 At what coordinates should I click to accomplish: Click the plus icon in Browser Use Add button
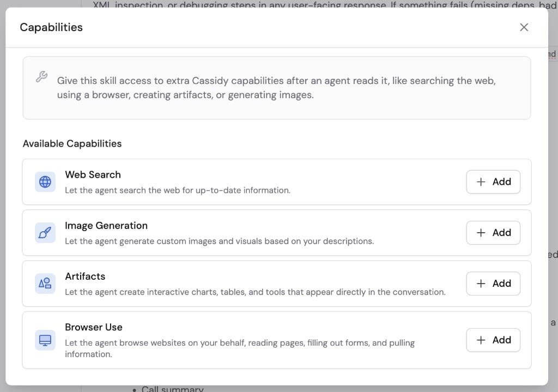click(x=481, y=340)
